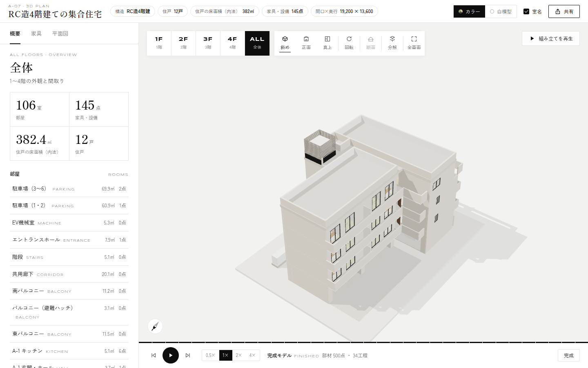
Task: Show the 1F floor
Action: [x=159, y=43]
